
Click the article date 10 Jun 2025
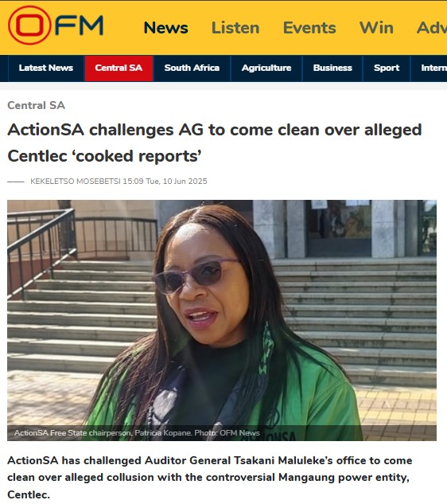[185, 182]
